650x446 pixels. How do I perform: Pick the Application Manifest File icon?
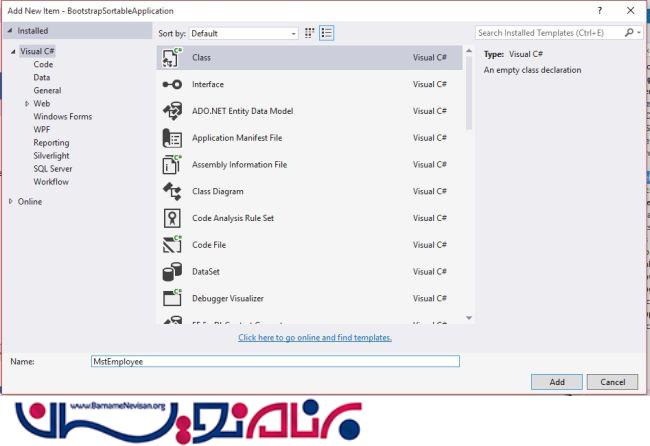[x=172, y=138]
